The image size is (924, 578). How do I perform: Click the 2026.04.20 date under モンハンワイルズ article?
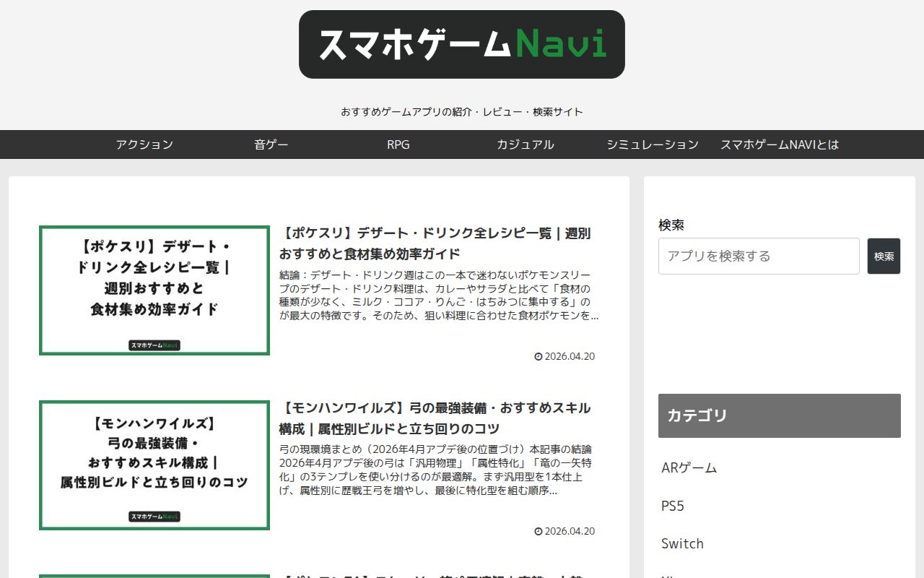[x=565, y=531]
